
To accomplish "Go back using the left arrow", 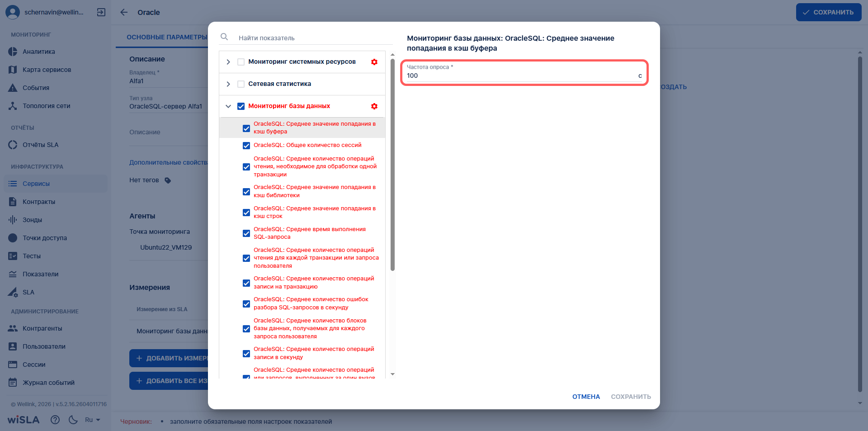I will pyautogui.click(x=124, y=12).
